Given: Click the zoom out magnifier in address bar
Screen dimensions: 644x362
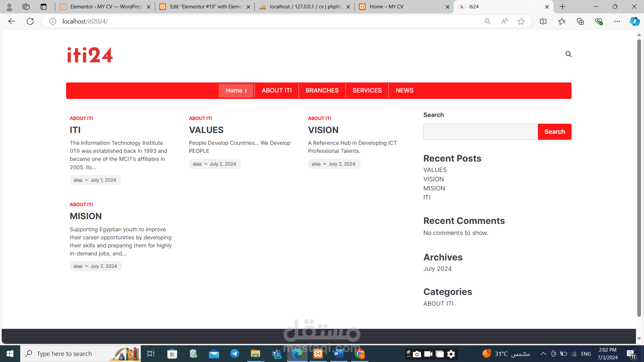Looking at the screenshot, I should point(487,21).
